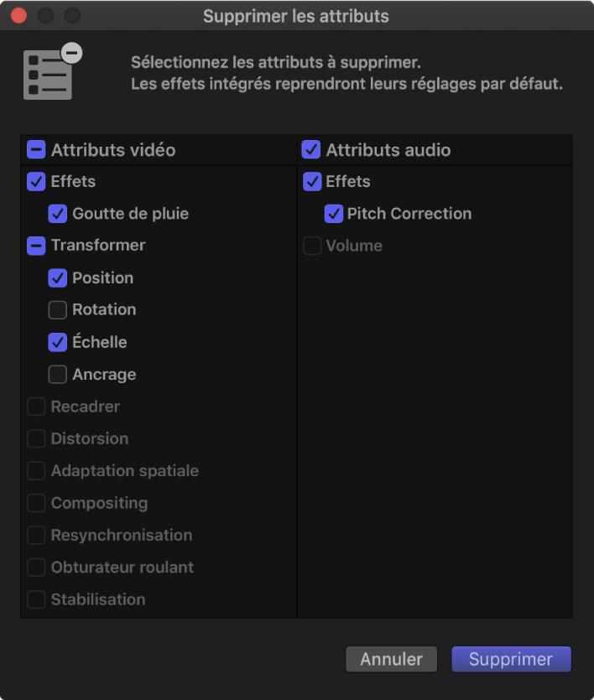Enable the Rotation checkbox
Viewport: 594px width, 700px height.
[x=58, y=310]
